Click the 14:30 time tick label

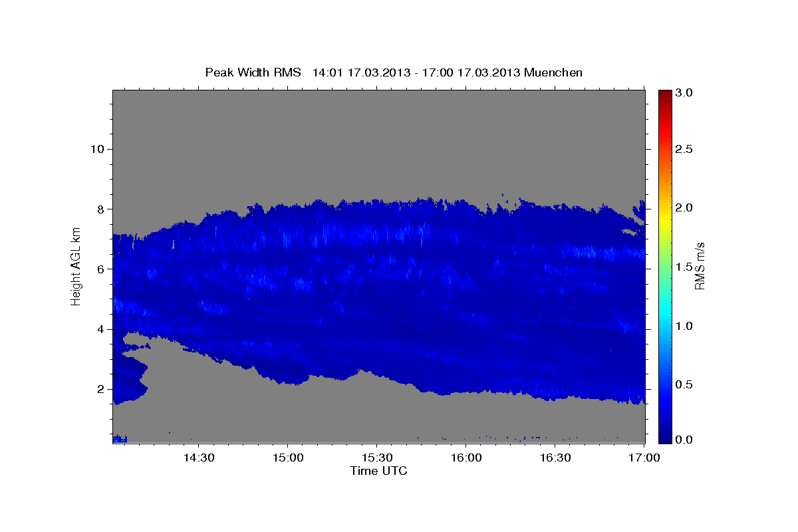click(199, 458)
